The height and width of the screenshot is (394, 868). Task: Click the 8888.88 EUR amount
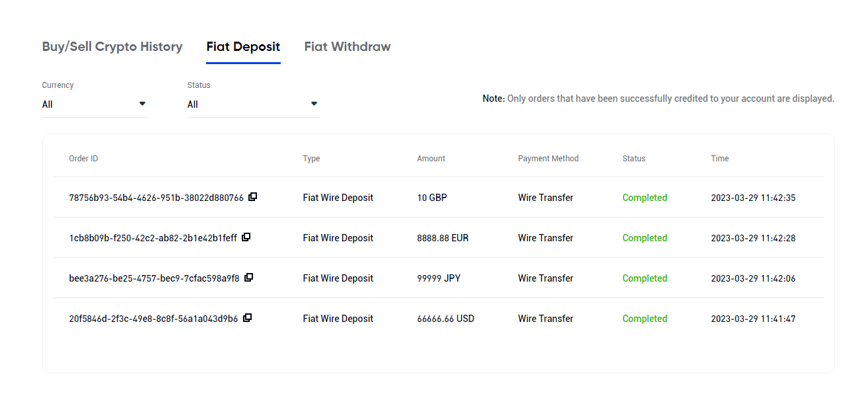pyautogui.click(x=443, y=238)
